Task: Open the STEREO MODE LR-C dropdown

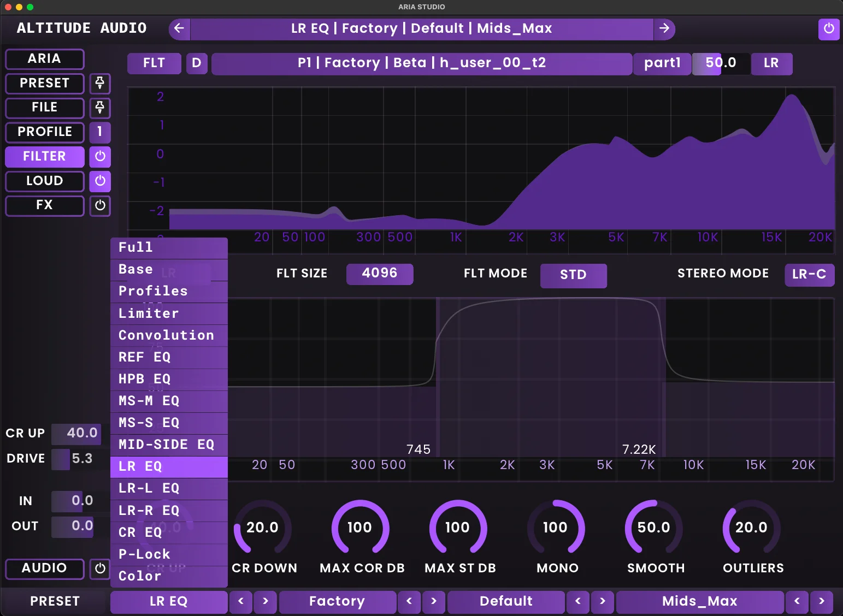Action: (809, 275)
